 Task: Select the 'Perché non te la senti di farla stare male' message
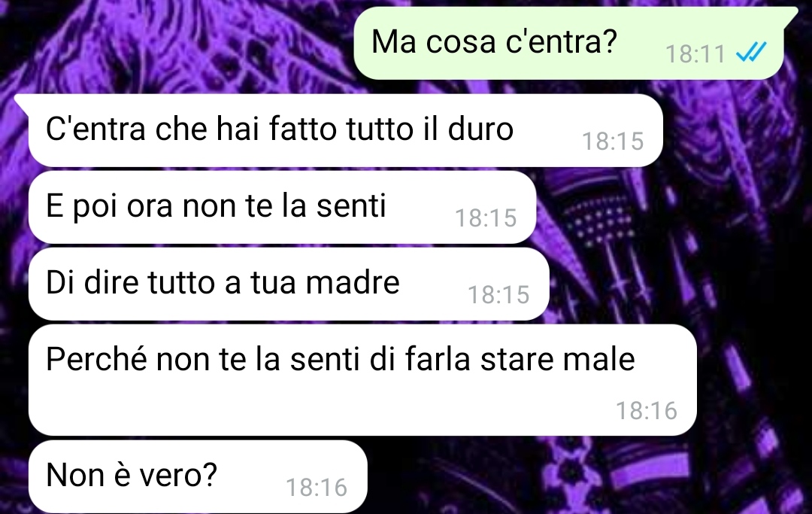pyautogui.click(x=362, y=380)
